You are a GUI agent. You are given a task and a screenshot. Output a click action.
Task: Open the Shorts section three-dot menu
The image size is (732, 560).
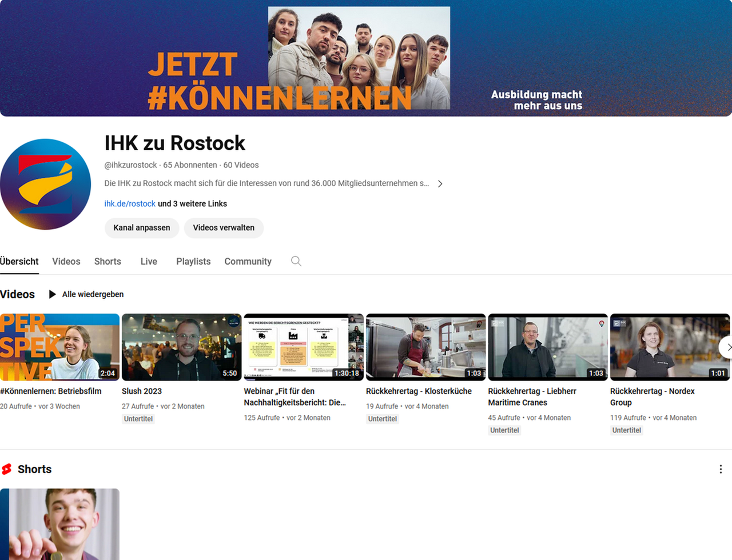point(720,469)
